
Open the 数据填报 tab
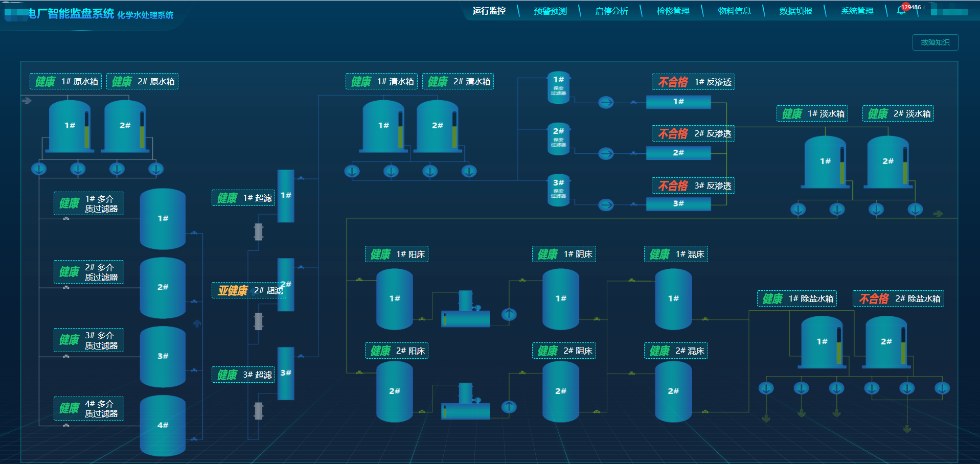(795, 11)
